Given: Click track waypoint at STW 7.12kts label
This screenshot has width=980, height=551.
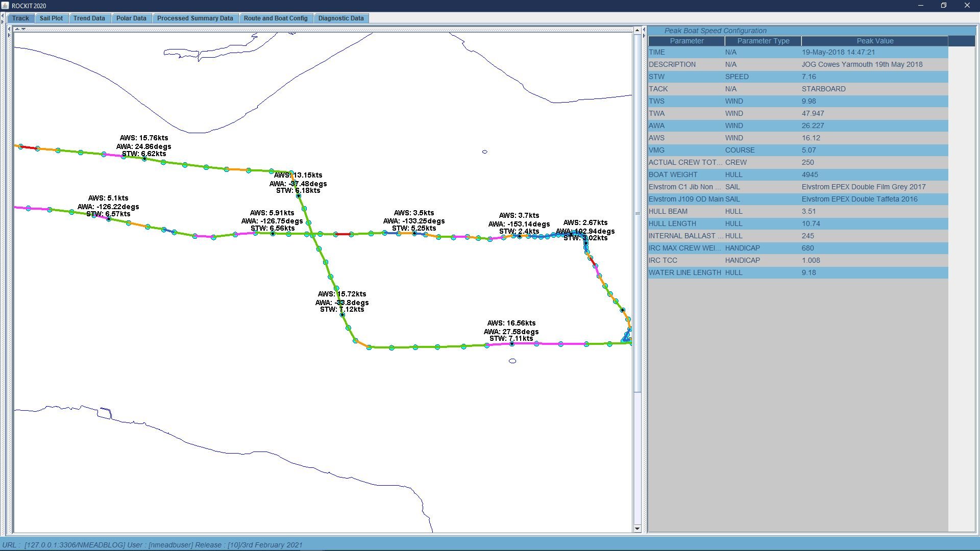Looking at the screenshot, I should [342, 315].
